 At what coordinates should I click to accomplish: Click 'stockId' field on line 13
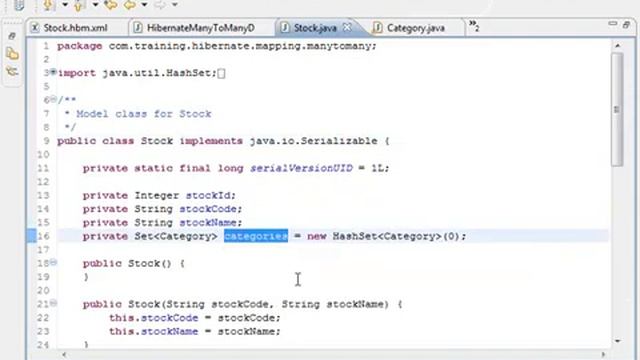pyautogui.click(x=208, y=196)
